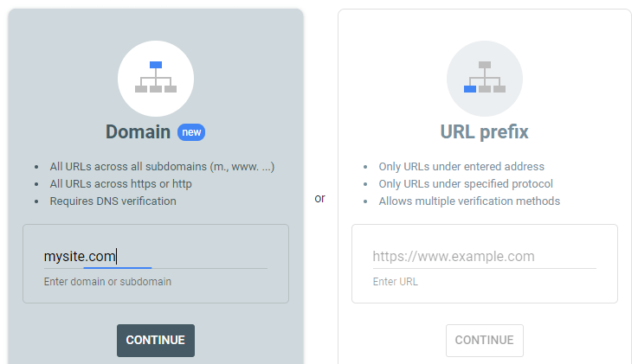
Task: Click 'Only URLs under specified protocol' bullet
Action: tap(466, 184)
